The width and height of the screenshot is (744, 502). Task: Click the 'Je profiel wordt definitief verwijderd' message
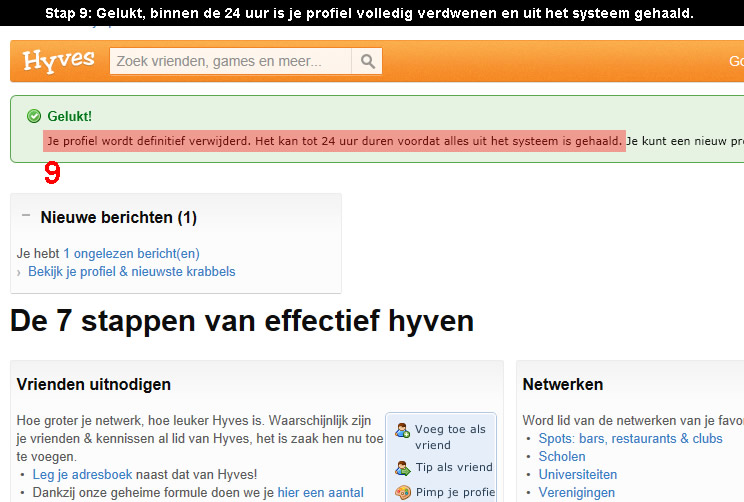tap(334, 141)
